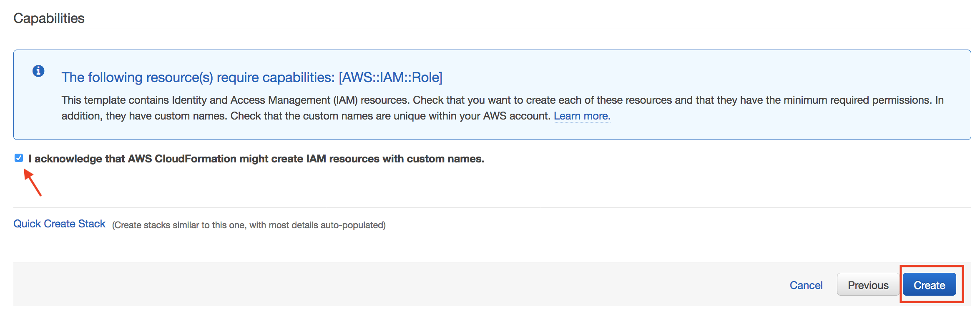
Task: Click the [AWS::IAM::Role] text in the heading
Action: [x=390, y=77]
